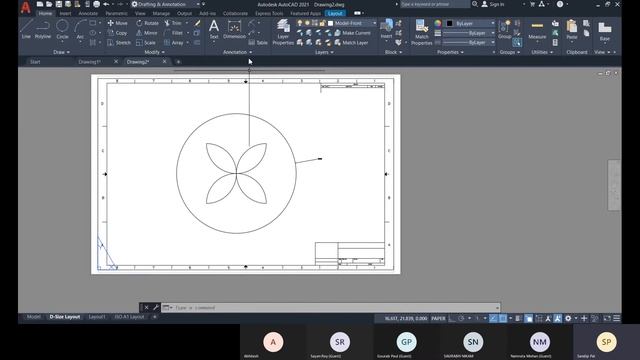Open Layer Properties manager

point(283,32)
